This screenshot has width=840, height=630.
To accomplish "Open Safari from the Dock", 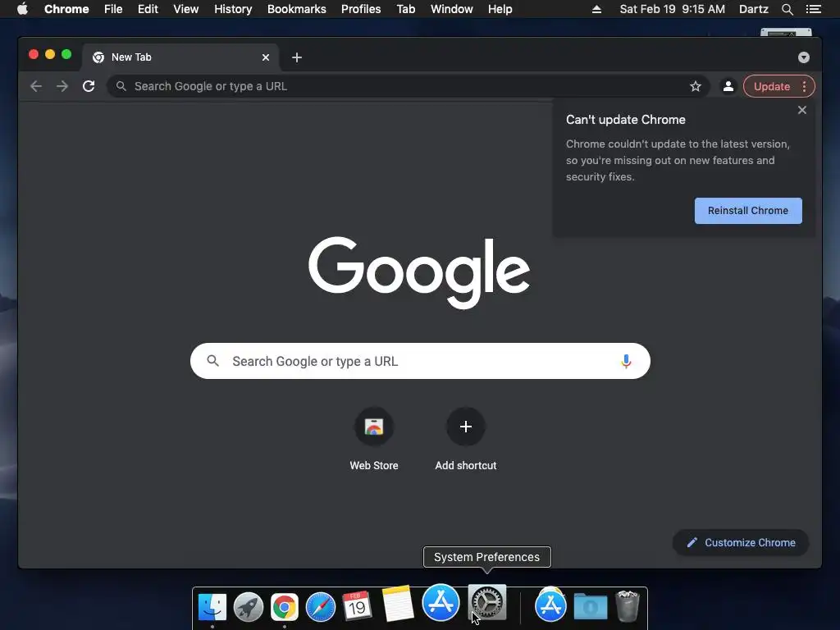I will point(321,607).
